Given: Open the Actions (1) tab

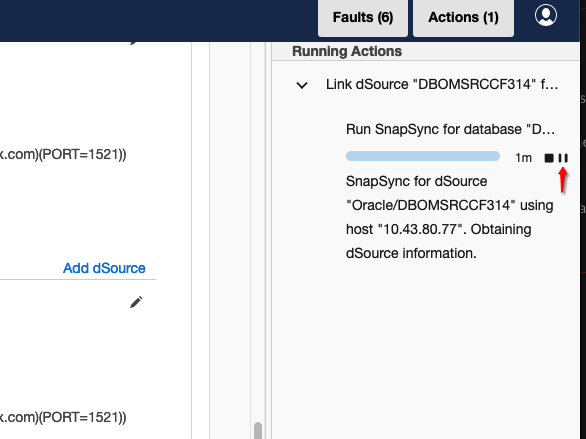Looking at the screenshot, I should [463, 18].
